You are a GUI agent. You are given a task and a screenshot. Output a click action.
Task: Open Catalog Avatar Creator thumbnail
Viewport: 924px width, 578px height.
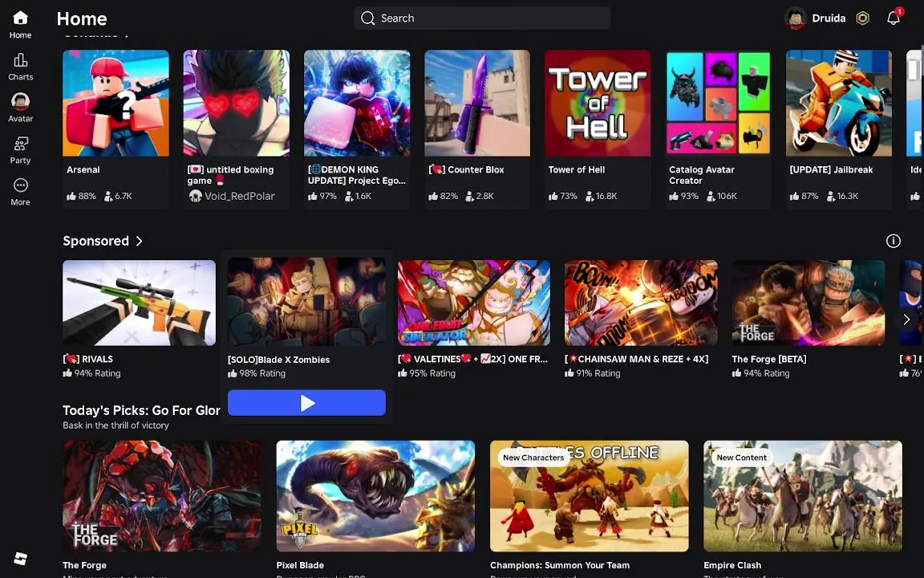pos(719,104)
